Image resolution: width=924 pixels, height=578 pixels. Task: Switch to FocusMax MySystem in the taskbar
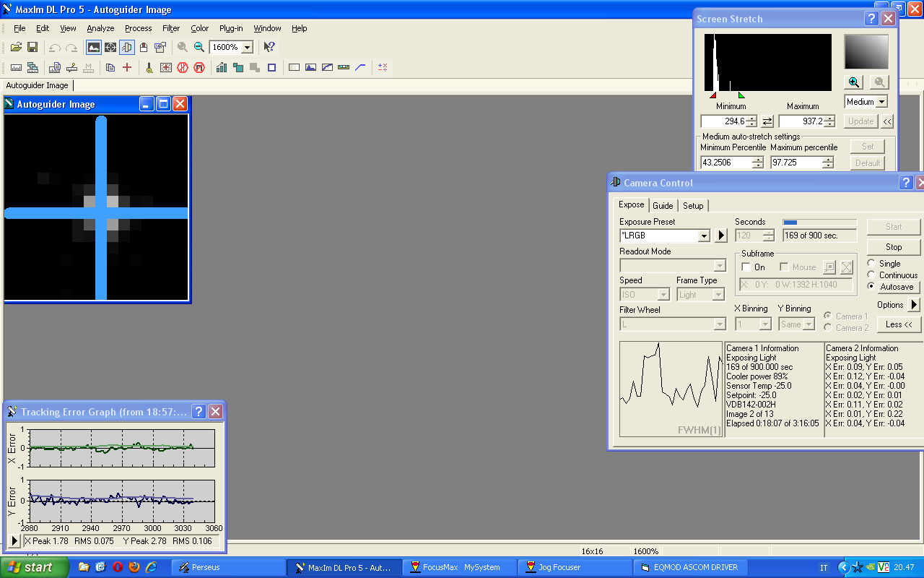461,567
